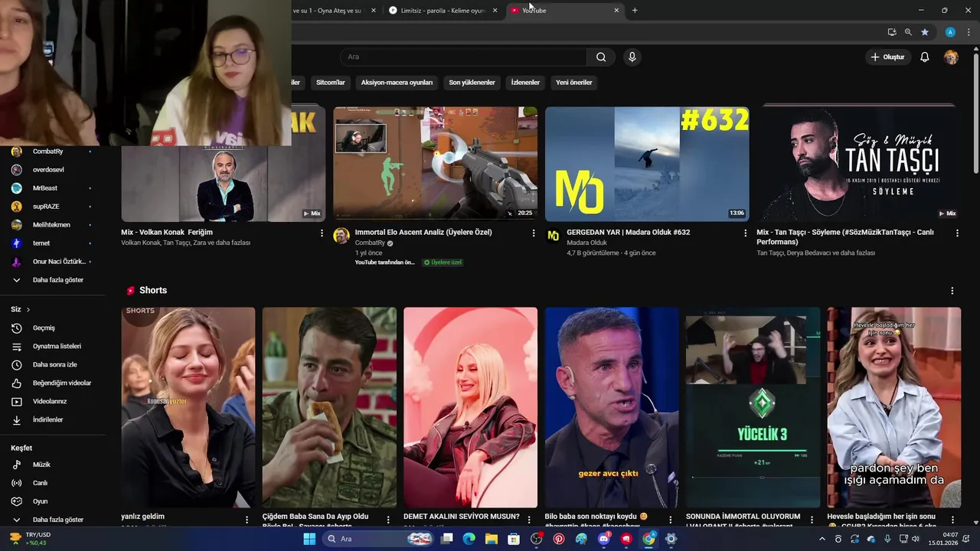980x551 pixels.
Task: Open the MrBeast subscription
Action: [x=52, y=188]
